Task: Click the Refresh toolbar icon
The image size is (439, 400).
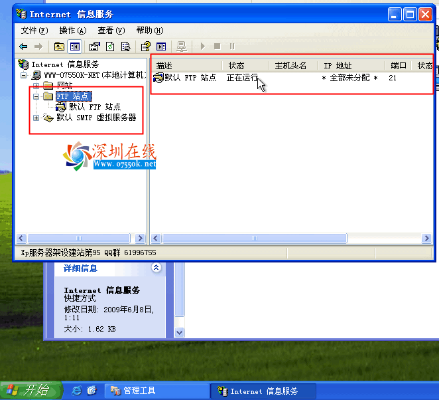Action: pyautogui.click(x=110, y=47)
